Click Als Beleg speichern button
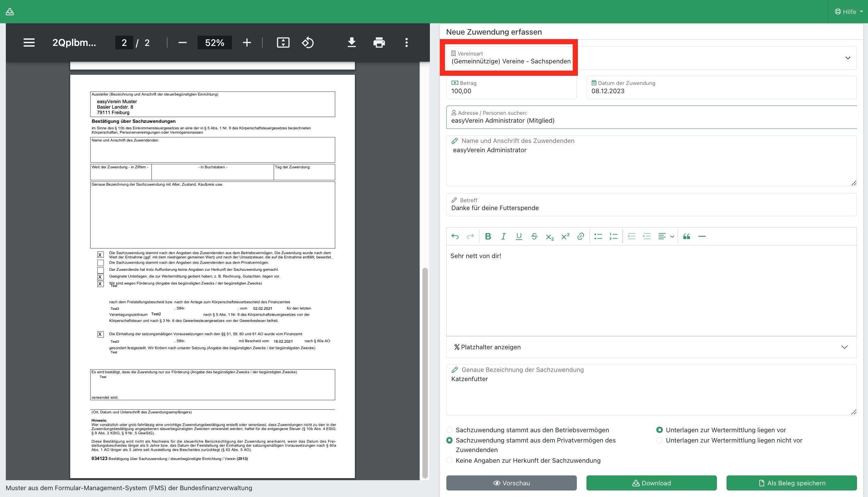This screenshot has height=497, width=868. (x=791, y=483)
